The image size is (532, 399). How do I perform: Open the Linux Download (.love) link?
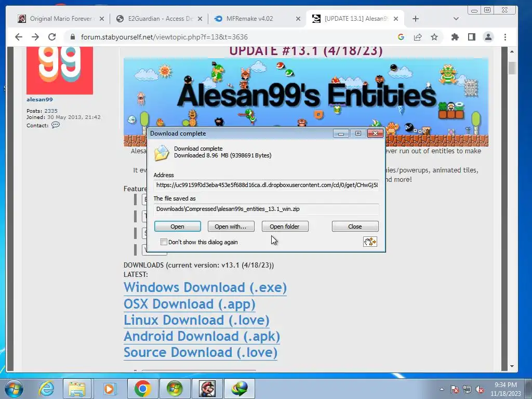point(196,320)
